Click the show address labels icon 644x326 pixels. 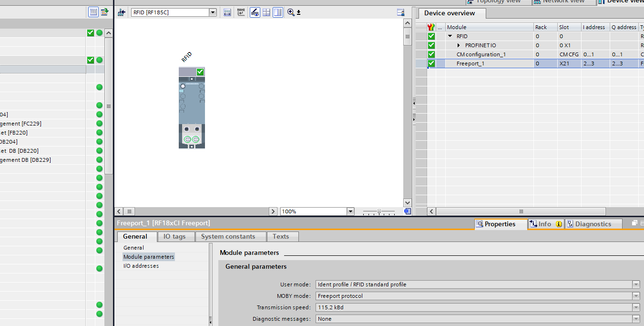(x=227, y=12)
